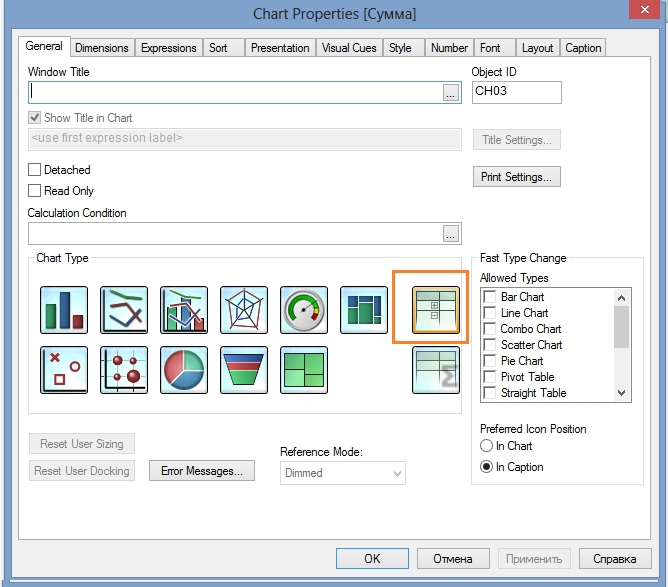This screenshot has height=587, width=668.
Task: Go to the Visual Cues tab
Action: [x=349, y=48]
